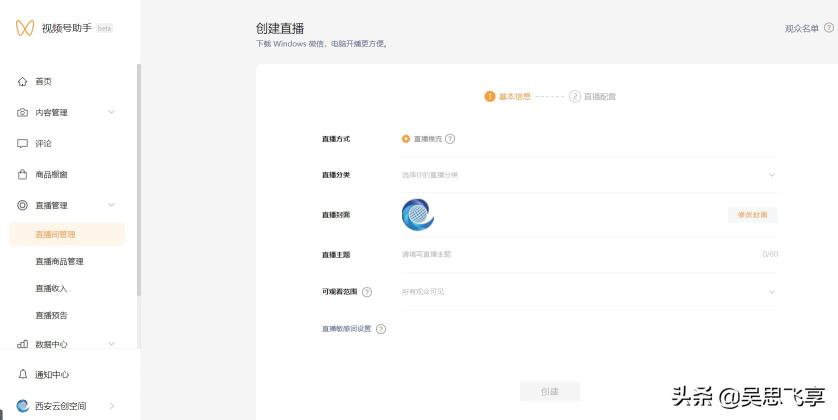The width and height of the screenshot is (838, 420).
Task: Click the sidebar vertical scrollbar
Action: click(x=139, y=180)
